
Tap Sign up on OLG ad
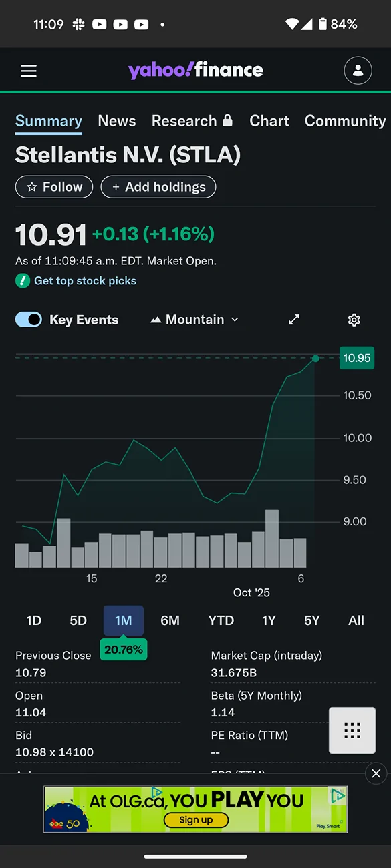pos(196,820)
